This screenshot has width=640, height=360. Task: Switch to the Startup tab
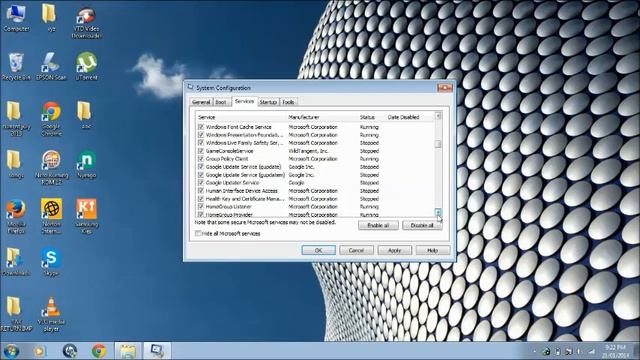coord(268,102)
